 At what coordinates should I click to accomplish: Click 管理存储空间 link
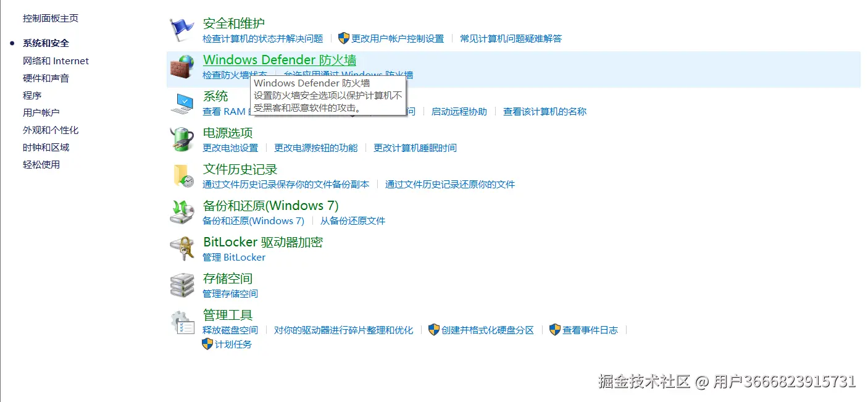[230, 293]
